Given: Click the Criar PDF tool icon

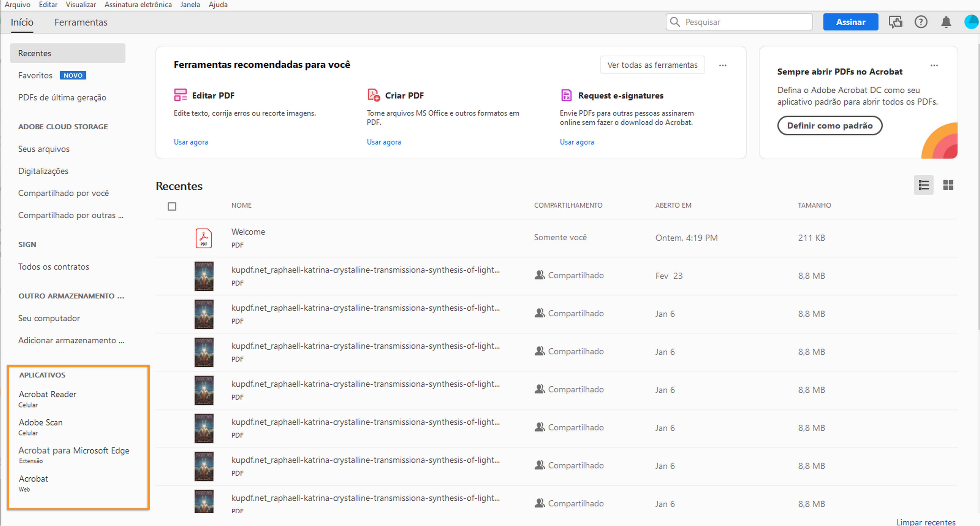Looking at the screenshot, I should tap(373, 95).
